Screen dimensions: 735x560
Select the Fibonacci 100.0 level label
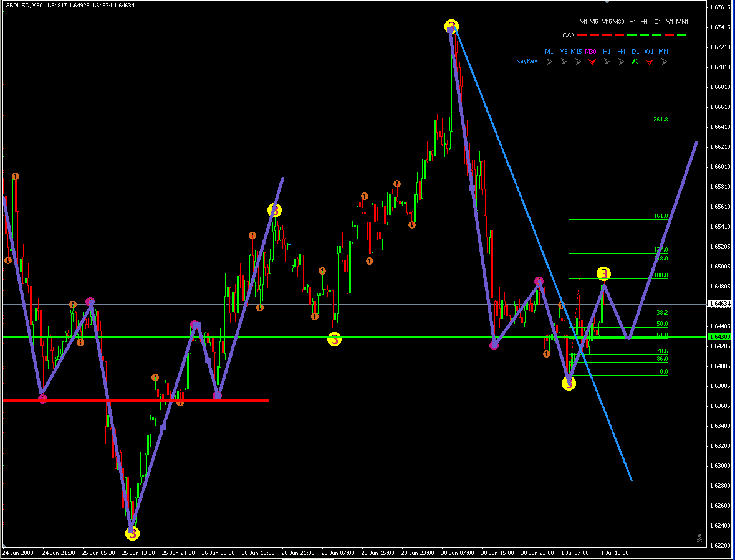pos(661,275)
